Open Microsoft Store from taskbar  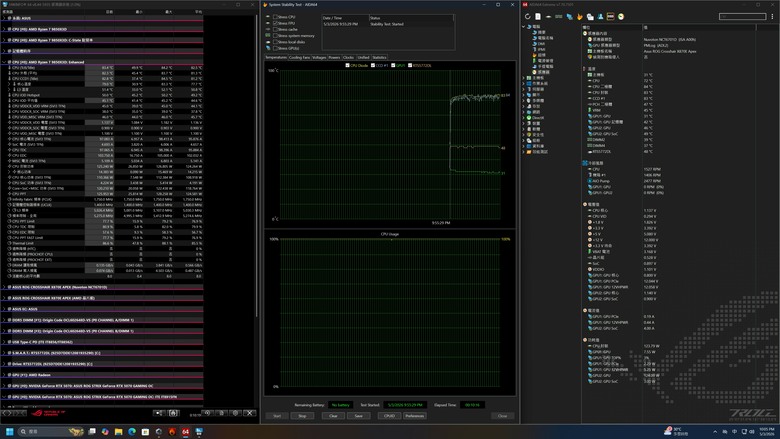pos(145,432)
